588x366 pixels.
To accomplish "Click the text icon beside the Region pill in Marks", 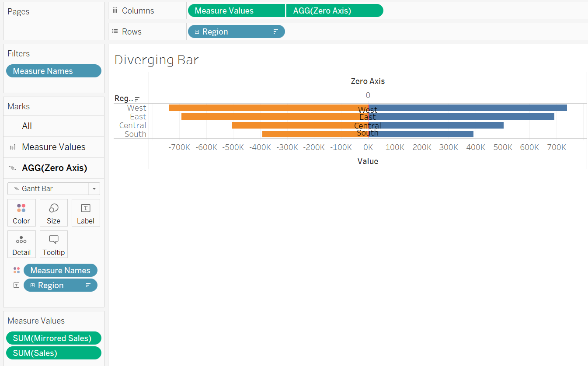I will point(16,285).
